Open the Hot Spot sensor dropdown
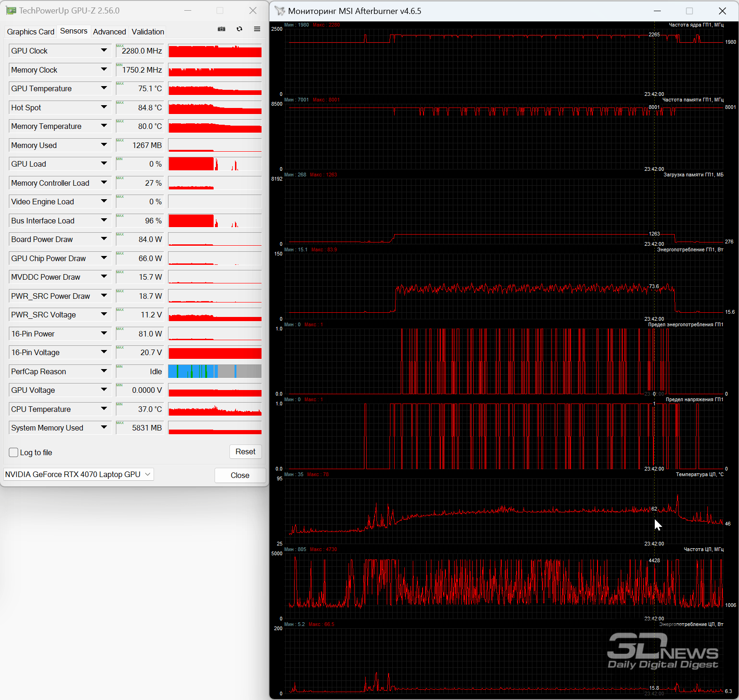This screenshot has width=739, height=700. coord(104,107)
